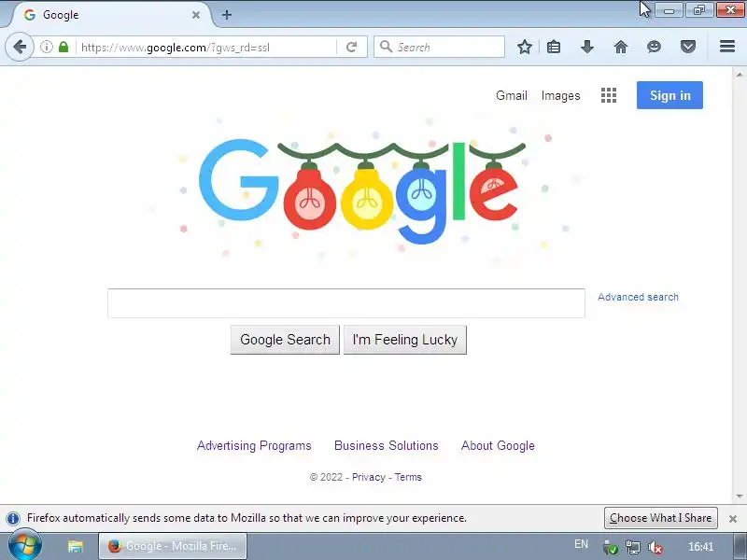This screenshot has width=747, height=560.
Task: Reload the page with refresh icon
Action: point(352,47)
